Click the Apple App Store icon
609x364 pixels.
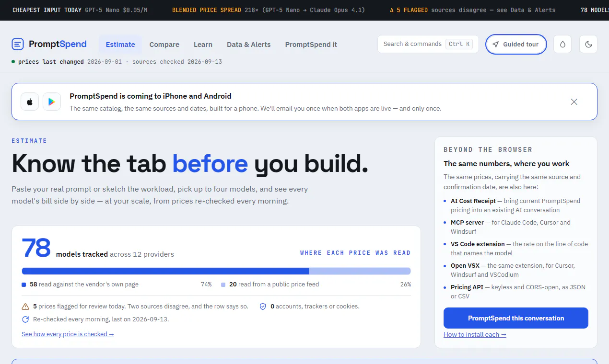point(30,102)
